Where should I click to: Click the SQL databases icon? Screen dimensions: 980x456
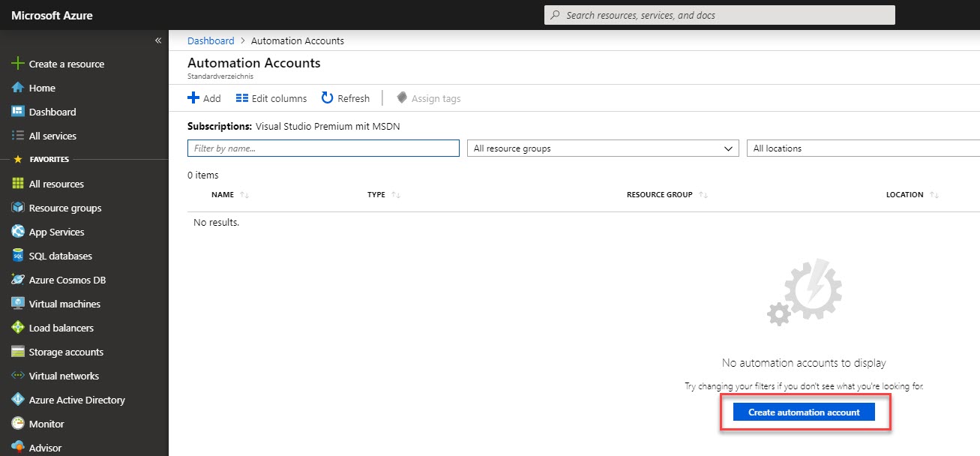[x=18, y=256]
